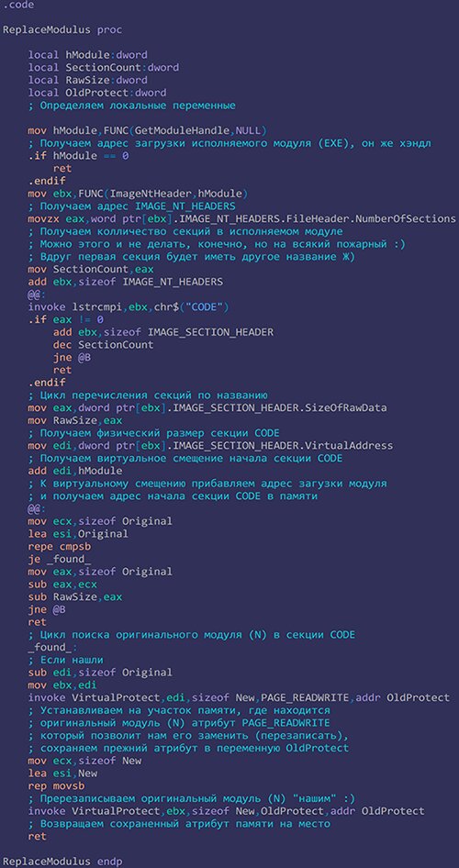Click the ReplaceModulus endp line
The width and height of the screenshot is (459, 868).
62,862
